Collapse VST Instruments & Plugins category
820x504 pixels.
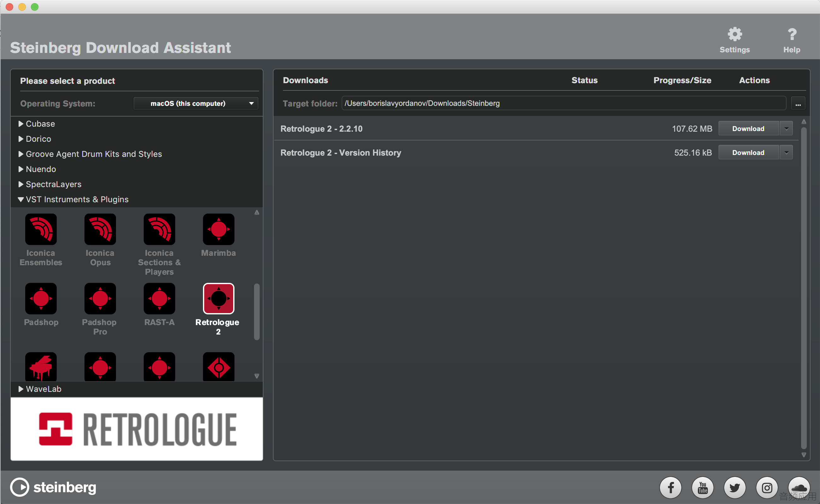pos(21,200)
